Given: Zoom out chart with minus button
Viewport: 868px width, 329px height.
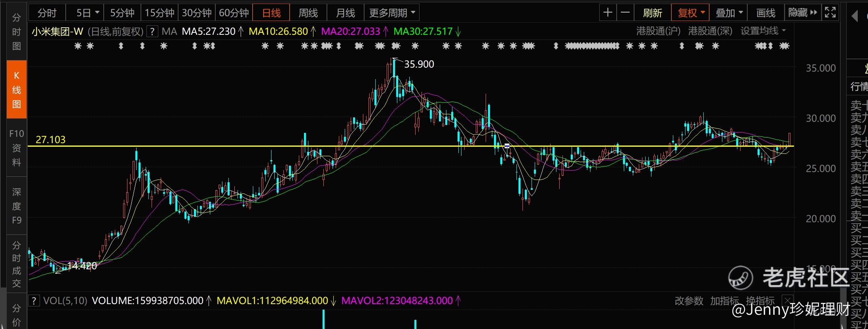Looking at the screenshot, I should point(625,13).
